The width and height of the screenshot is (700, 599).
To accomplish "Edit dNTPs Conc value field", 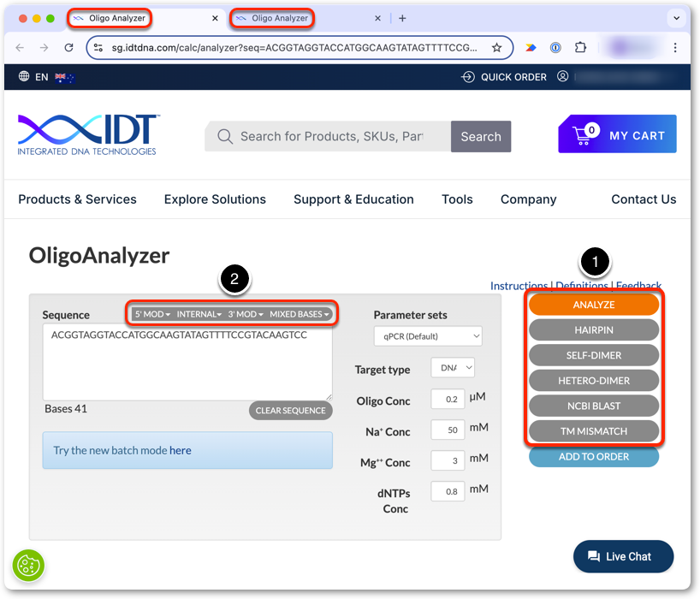I will 448,491.
